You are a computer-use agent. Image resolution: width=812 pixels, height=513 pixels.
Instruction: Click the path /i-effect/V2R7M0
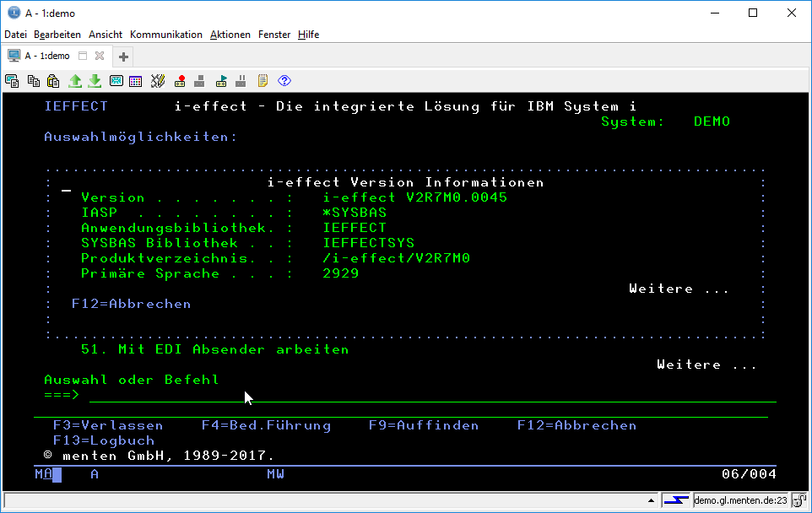point(396,258)
